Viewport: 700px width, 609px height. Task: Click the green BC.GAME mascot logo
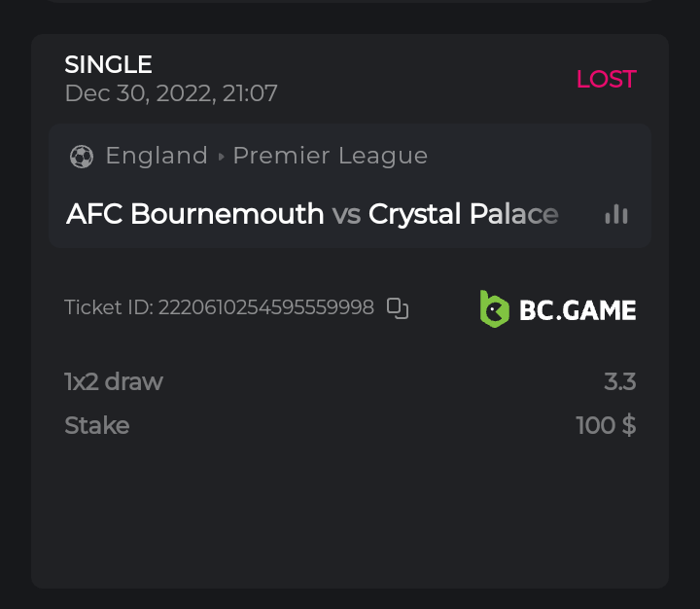(495, 309)
